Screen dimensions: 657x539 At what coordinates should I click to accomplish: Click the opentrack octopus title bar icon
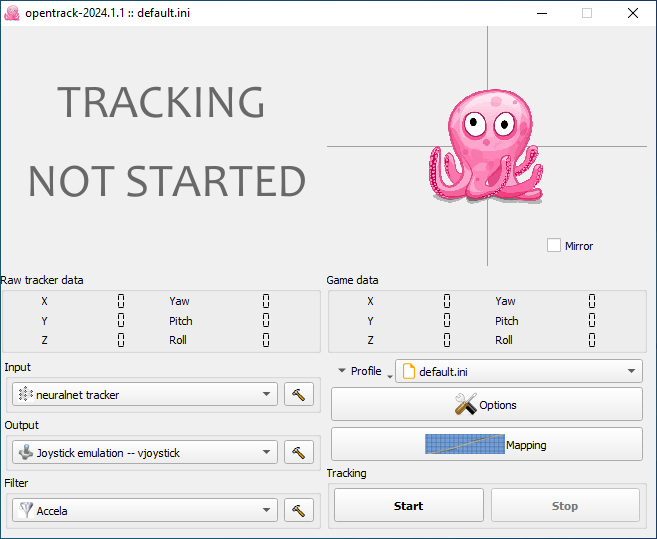click(12, 13)
